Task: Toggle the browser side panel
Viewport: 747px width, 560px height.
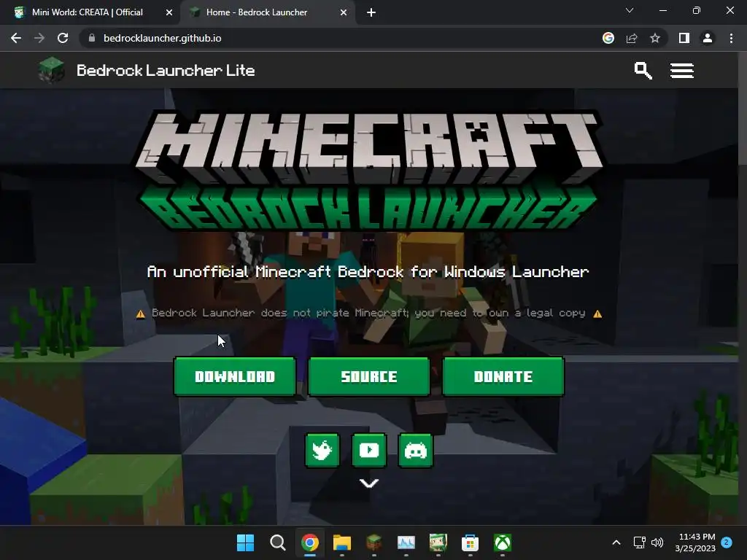Action: (684, 38)
